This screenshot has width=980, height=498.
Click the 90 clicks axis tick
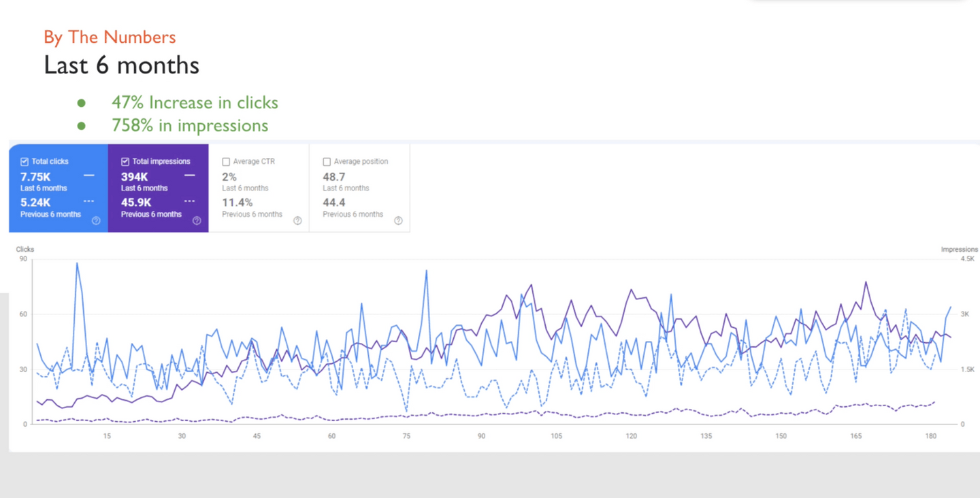pyautogui.click(x=23, y=259)
